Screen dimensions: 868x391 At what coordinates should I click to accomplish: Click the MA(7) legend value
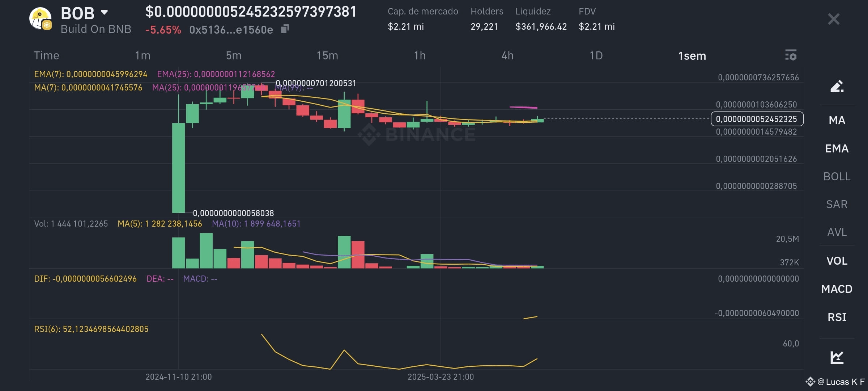[88, 88]
